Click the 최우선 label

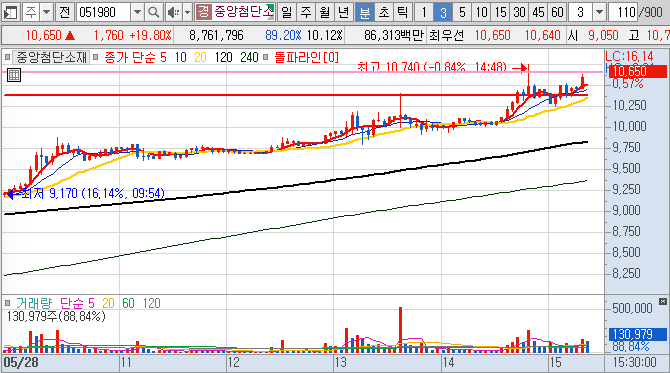coord(447,35)
